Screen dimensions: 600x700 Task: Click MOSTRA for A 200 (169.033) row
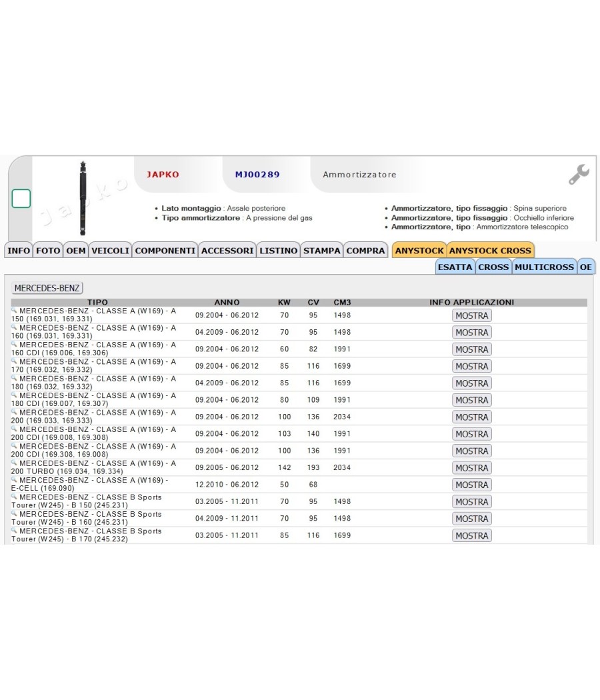click(472, 417)
